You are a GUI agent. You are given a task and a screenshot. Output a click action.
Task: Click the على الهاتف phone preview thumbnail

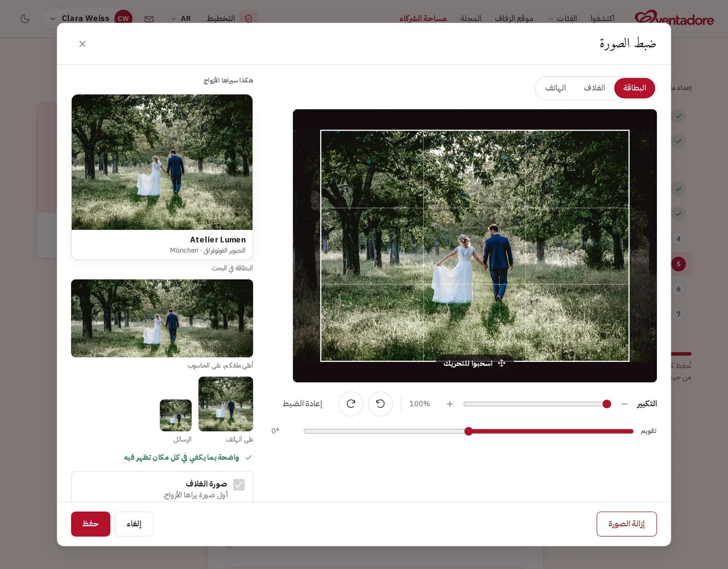pos(226,404)
